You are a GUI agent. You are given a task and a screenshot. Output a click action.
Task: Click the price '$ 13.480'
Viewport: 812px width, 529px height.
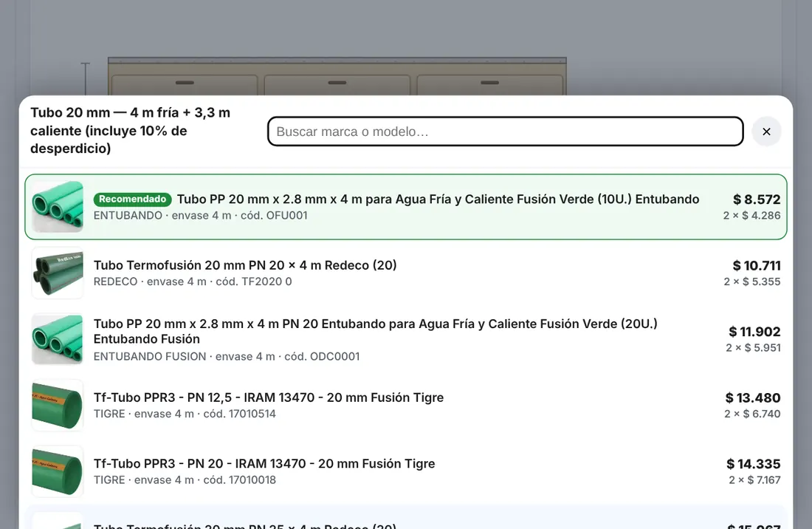coord(753,398)
